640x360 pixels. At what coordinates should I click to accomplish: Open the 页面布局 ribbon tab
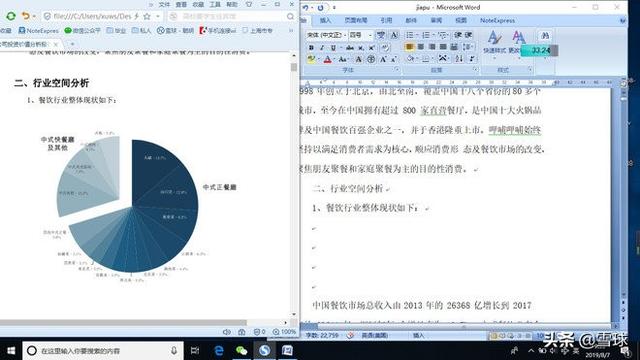(356, 20)
